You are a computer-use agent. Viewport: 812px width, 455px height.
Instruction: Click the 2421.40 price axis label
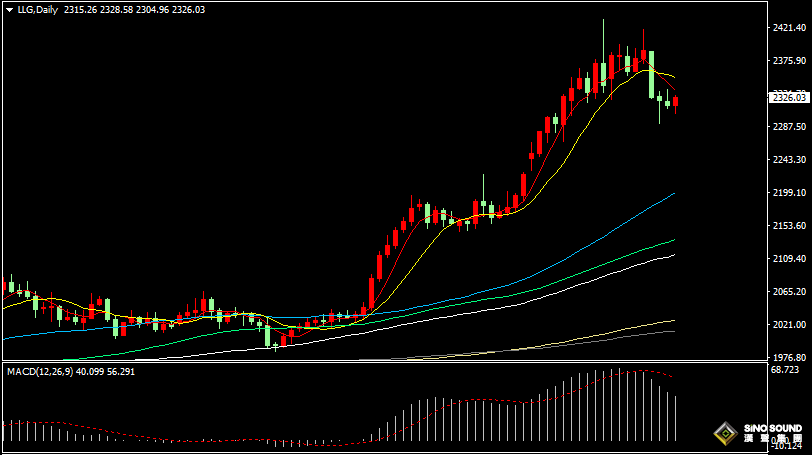click(789, 28)
